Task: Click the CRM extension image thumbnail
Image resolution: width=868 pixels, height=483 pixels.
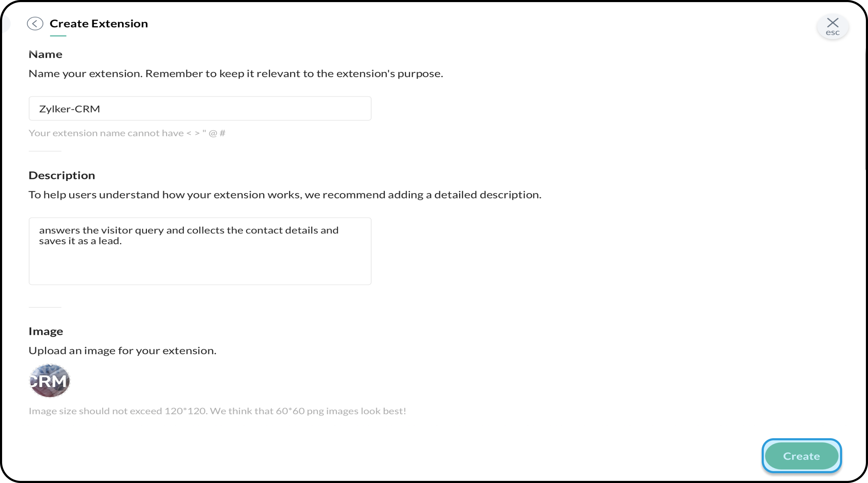Action: (x=49, y=380)
